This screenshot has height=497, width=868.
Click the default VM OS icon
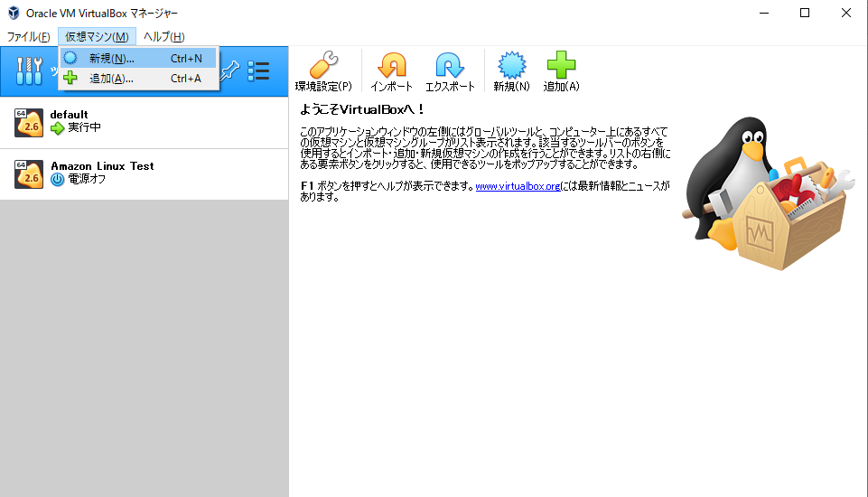click(29, 123)
